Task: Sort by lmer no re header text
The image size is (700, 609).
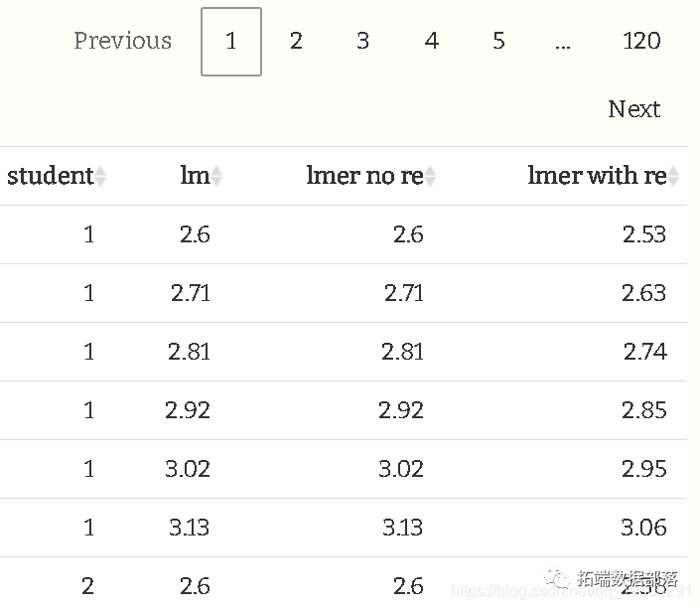Action: (364, 176)
